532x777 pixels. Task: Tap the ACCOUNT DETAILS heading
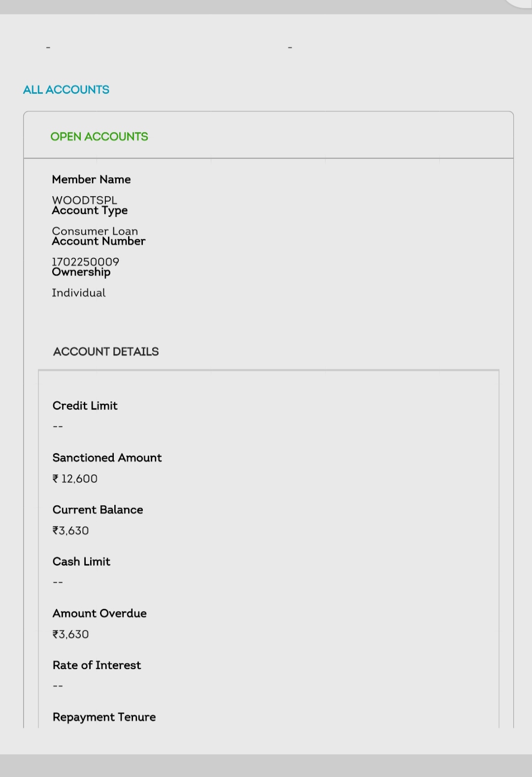coord(106,352)
